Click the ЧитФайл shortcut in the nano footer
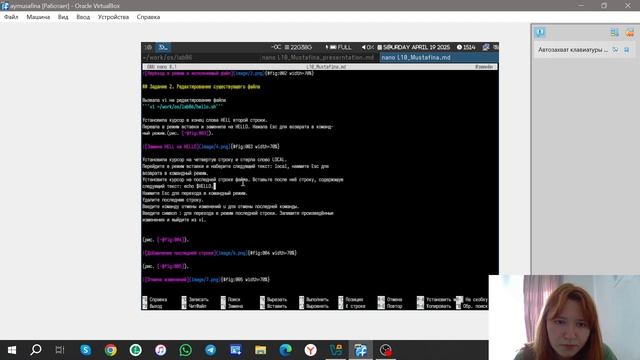This screenshot has width=640, height=360. 194,306
